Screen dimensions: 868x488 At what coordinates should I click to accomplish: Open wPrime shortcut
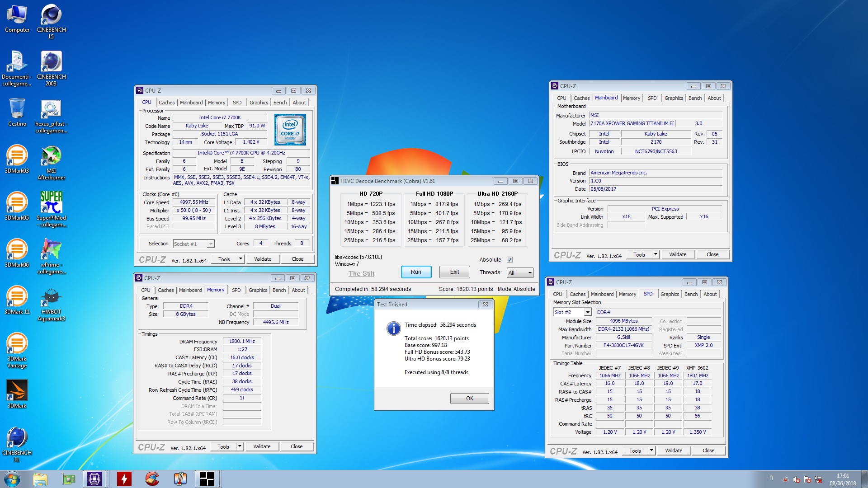tap(51, 257)
